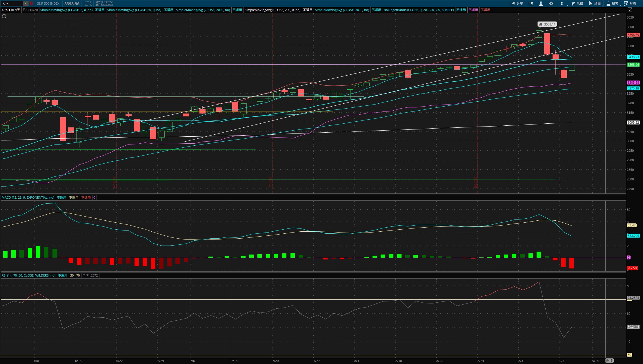Open chart settings gear icon
Screen dimensions: 643x364
click(551, 3)
